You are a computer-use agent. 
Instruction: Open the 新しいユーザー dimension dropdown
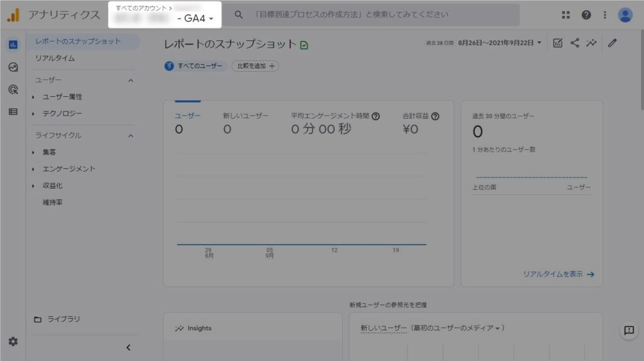point(433,328)
